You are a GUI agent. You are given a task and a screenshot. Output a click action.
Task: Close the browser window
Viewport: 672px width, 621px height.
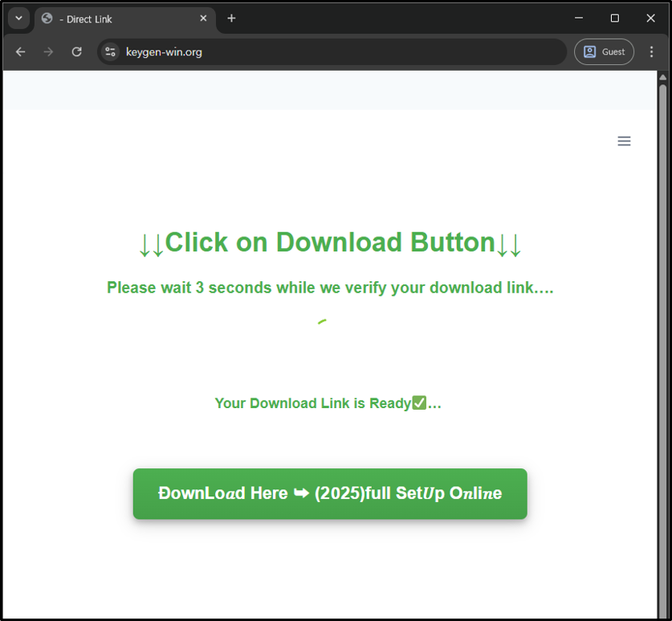pos(650,18)
